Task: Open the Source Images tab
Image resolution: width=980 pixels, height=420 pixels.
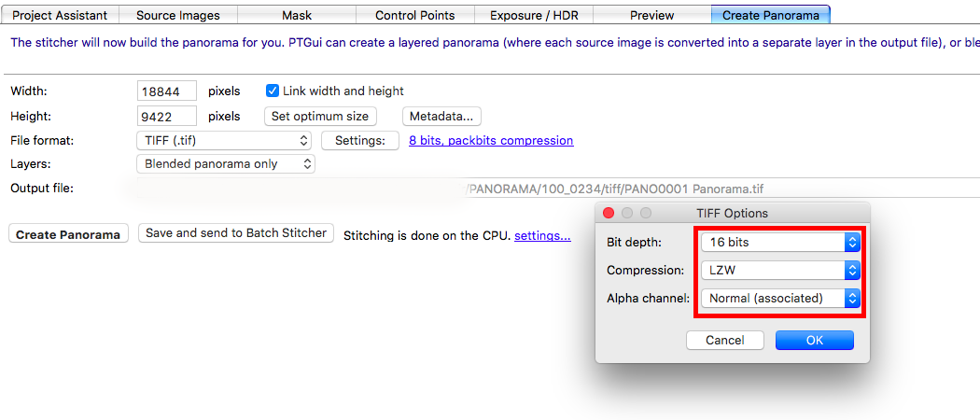Action: pyautogui.click(x=178, y=15)
